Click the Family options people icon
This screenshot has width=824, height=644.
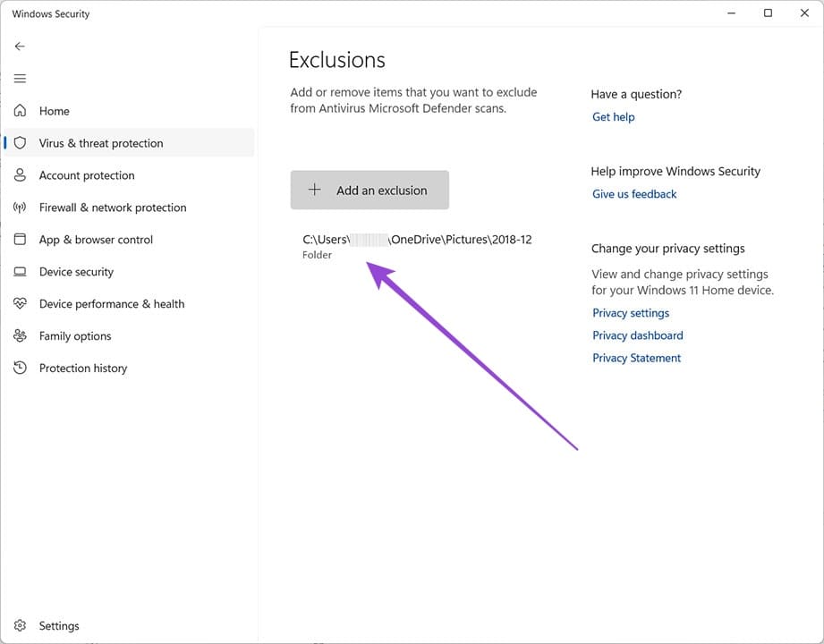point(20,336)
